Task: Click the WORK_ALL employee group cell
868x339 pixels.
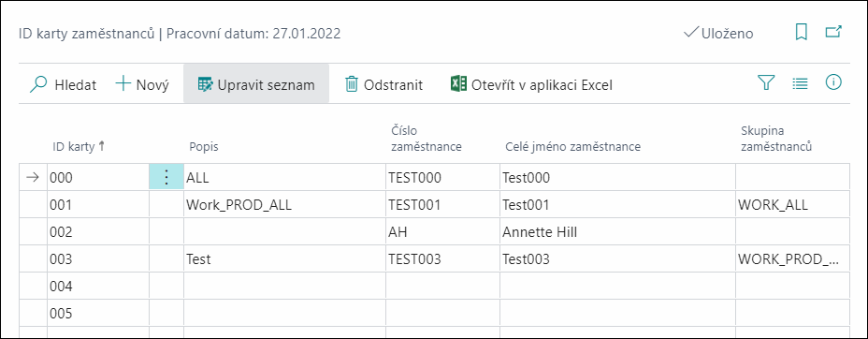Action: pos(792,205)
